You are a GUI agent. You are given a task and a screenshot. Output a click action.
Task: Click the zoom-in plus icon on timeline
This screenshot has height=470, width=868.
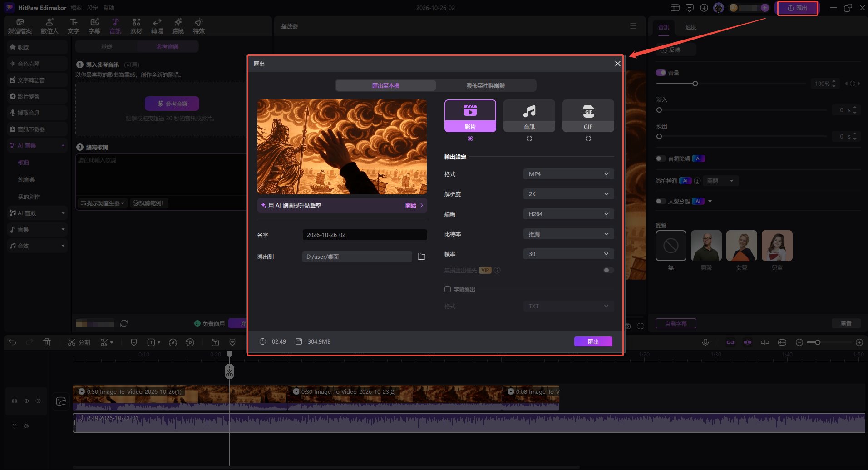(x=859, y=342)
